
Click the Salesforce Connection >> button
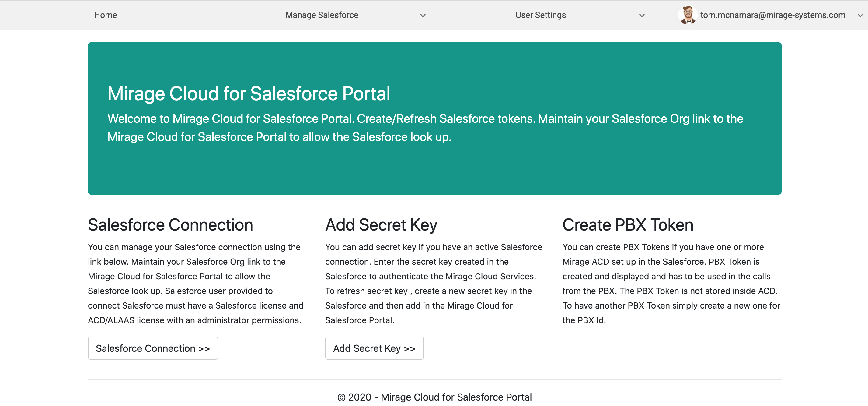coord(153,348)
